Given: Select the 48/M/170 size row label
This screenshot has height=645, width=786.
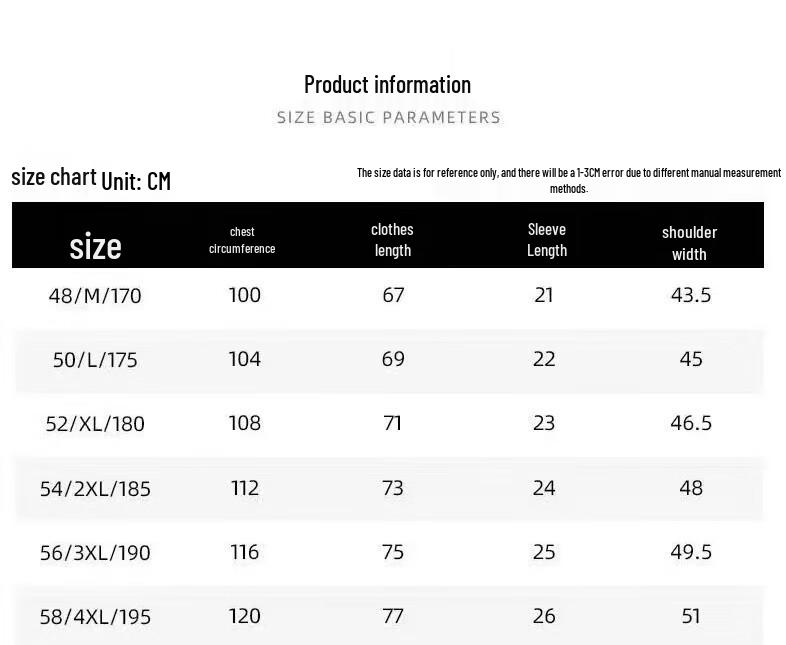Looking at the screenshot, I should [x=95, y=296].
